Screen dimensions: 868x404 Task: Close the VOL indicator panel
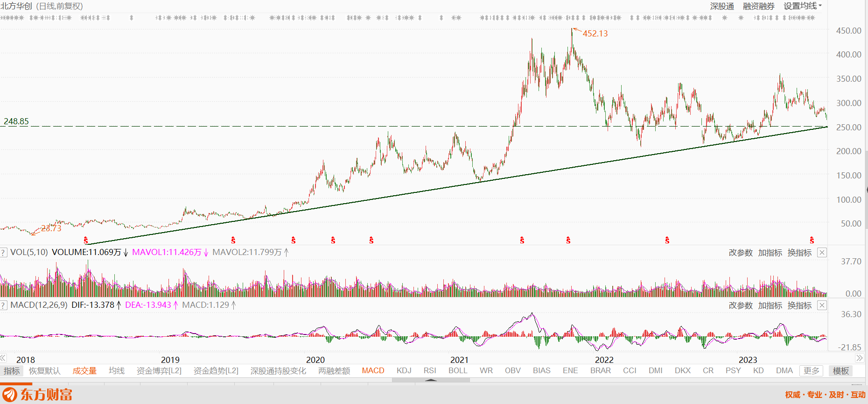click(x=822, y=253)
